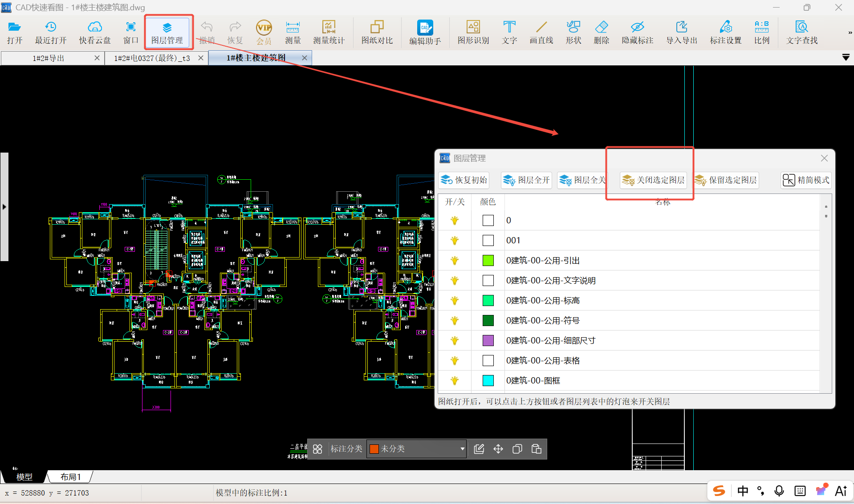
Task: Click the 关闭选定图层 button
Action: (x=653, y=180)
